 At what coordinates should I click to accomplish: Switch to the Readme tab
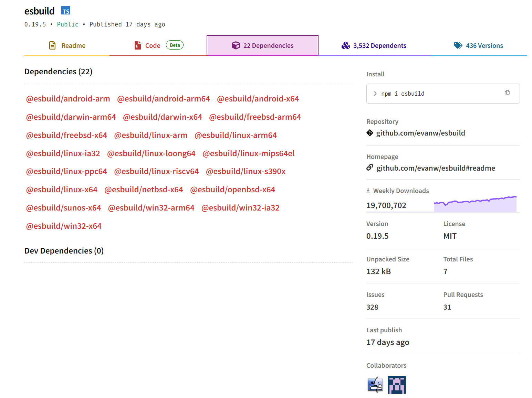(67, 45)
